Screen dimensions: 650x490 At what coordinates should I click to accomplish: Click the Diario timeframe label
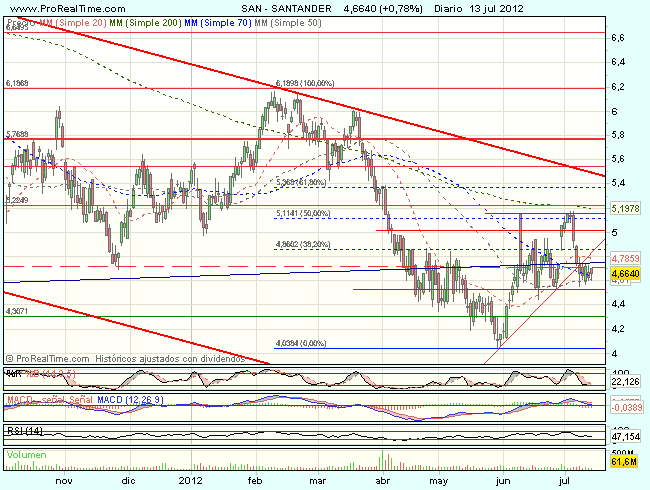449,8
